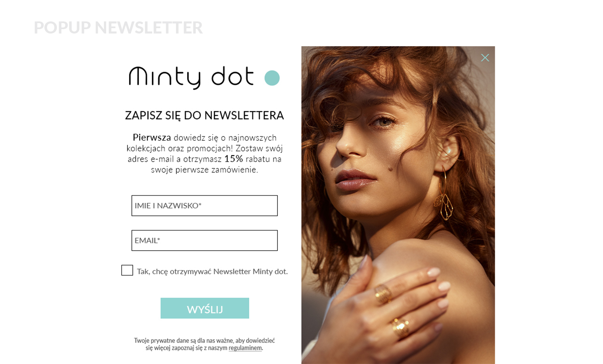This screenshot has width=603, height=364.
Task: Click the Minty dot logo text
Action: tap(191, 78)
